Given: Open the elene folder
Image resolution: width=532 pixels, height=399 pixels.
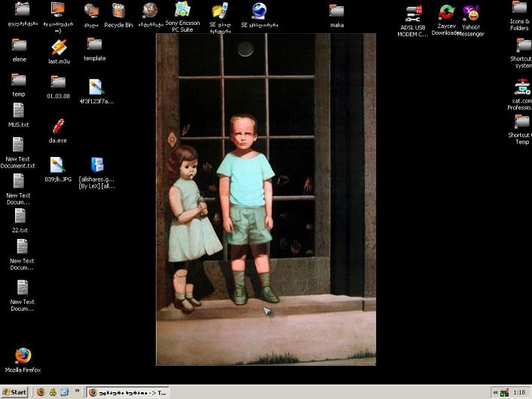Looking at the screenshot, I should pos(19,45).
